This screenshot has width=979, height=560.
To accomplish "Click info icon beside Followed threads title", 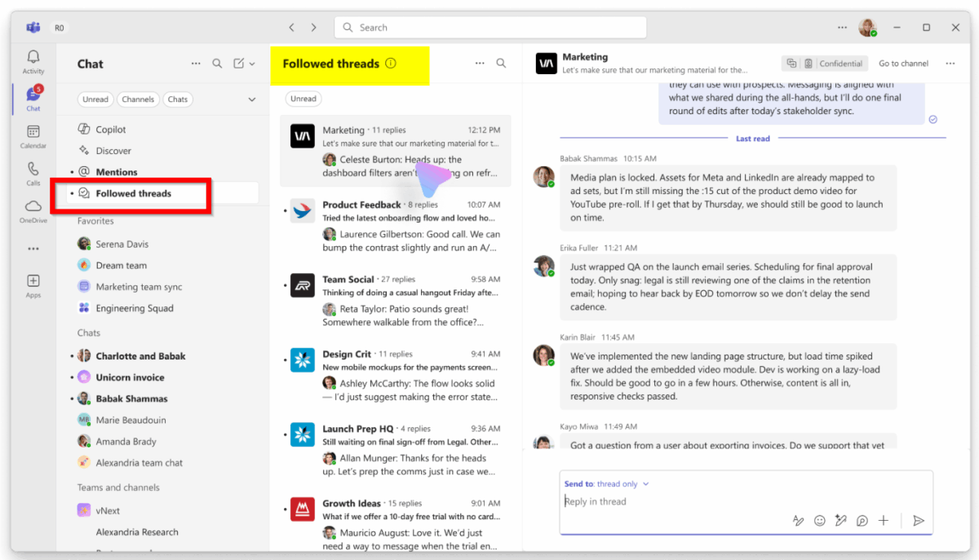I will click(391, 64).
